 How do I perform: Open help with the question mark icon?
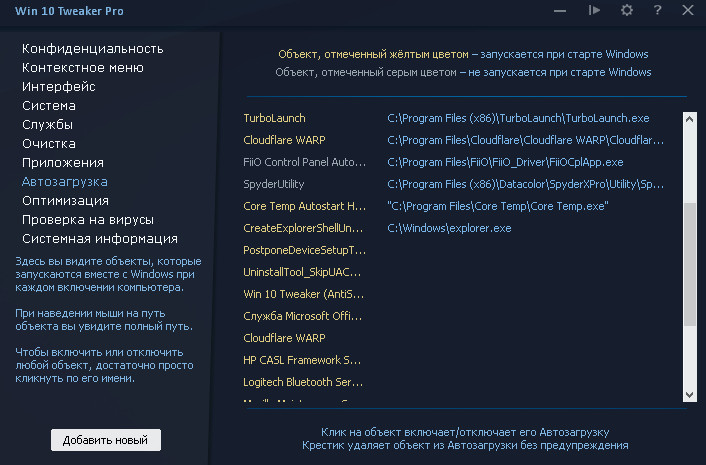coord(657,10)
